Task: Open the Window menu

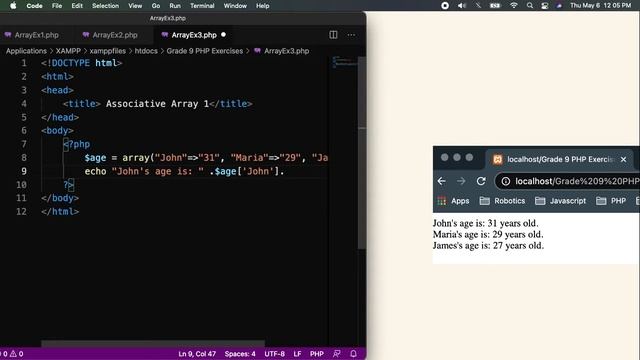Action: [x=235, y=6]
